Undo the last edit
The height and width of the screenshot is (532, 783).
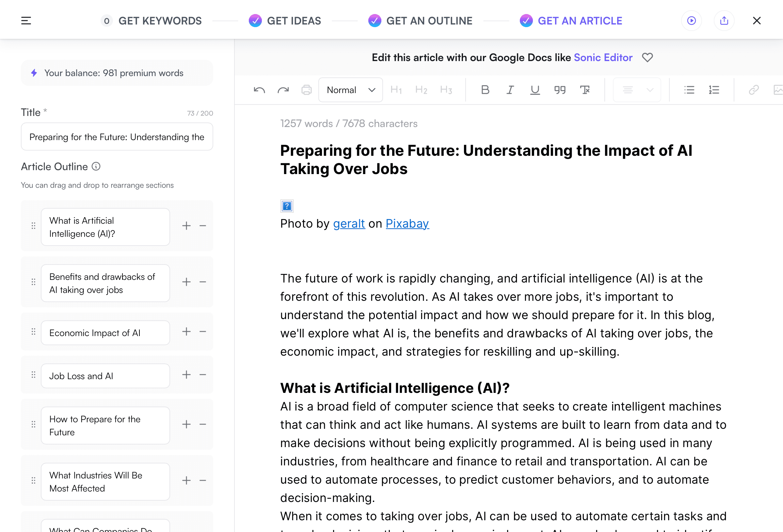tap(259, 89)
